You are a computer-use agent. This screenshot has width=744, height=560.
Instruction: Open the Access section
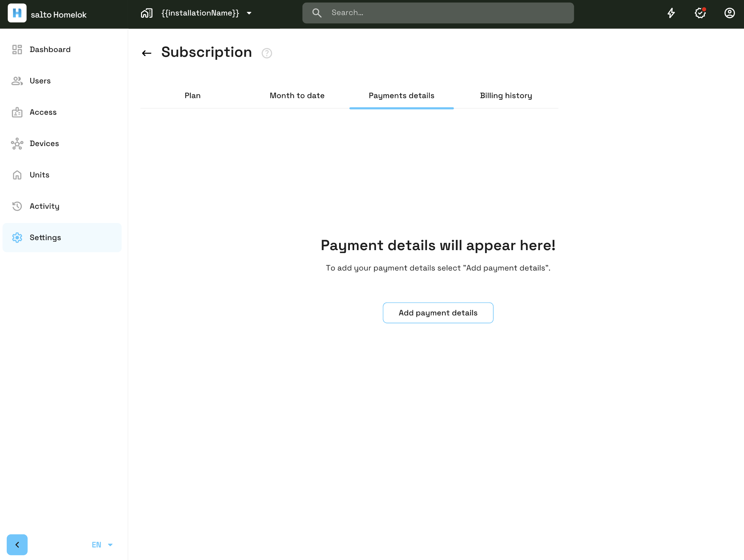62,112
